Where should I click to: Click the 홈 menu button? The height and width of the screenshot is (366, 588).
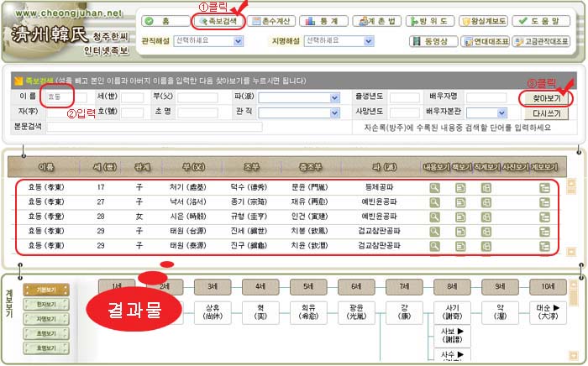tap(160, 21)
